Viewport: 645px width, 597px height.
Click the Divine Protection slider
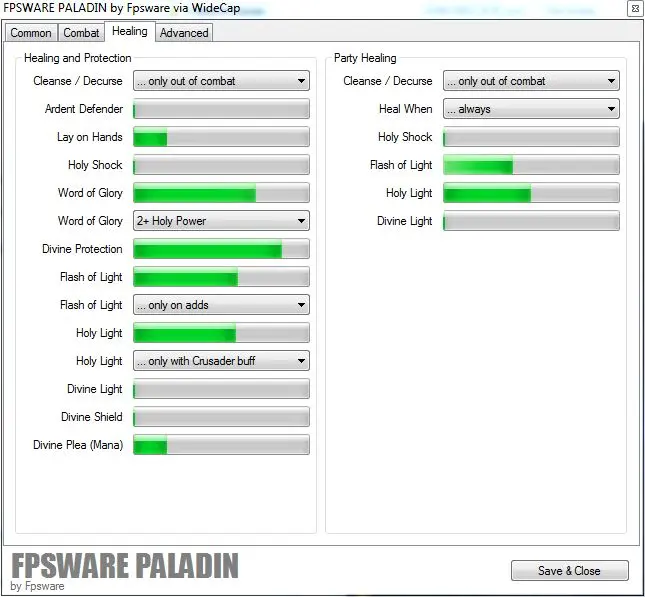(x=221, y=249)
